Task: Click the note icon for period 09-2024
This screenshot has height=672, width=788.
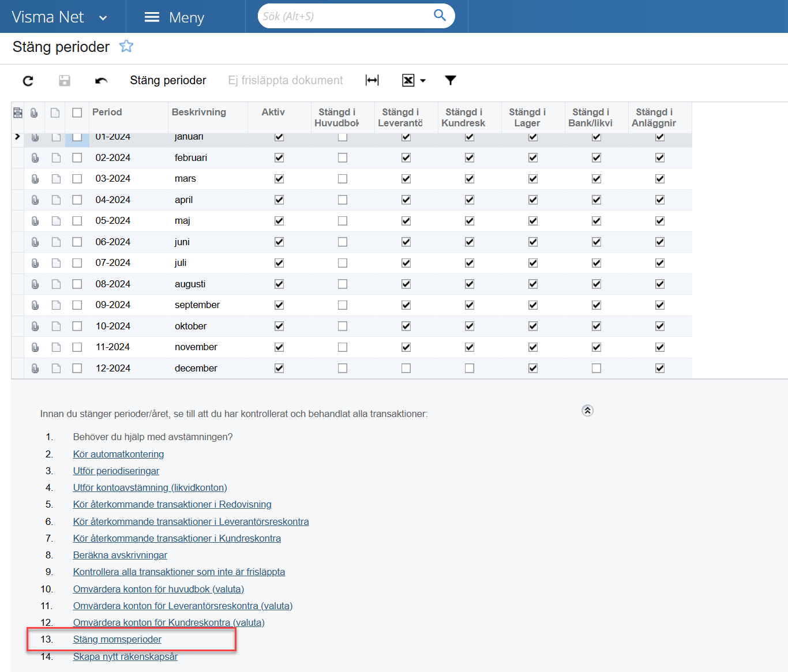Action: click(56, 305)
